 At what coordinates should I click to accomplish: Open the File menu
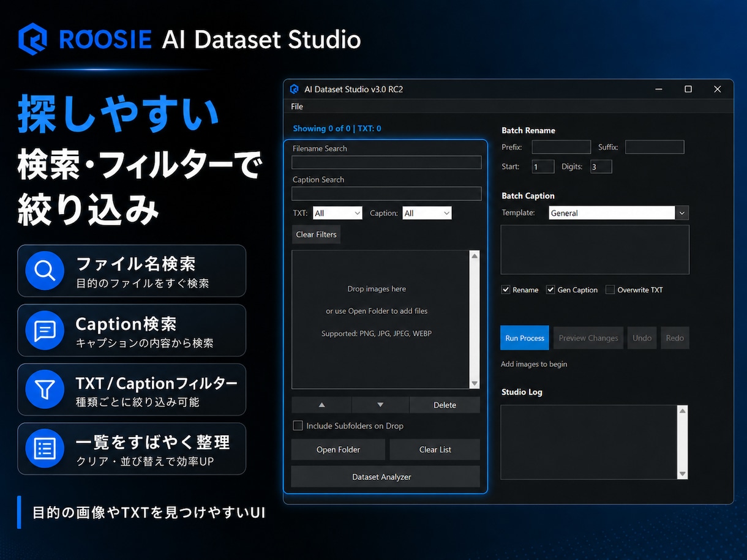tap(297, 106)
